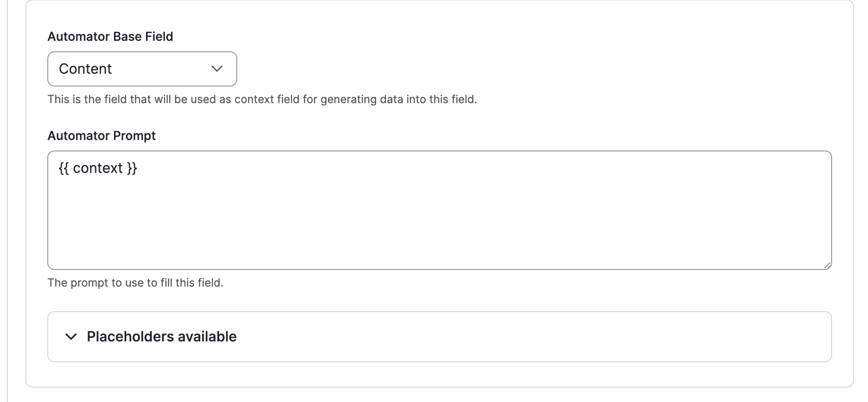Open the base field selector showing Content
Image resolution: width=868 pixels, height=402 pixels.
[142, 69]
